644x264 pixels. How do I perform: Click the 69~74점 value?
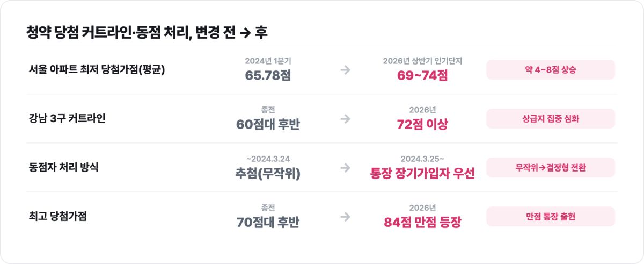point(422,75)
